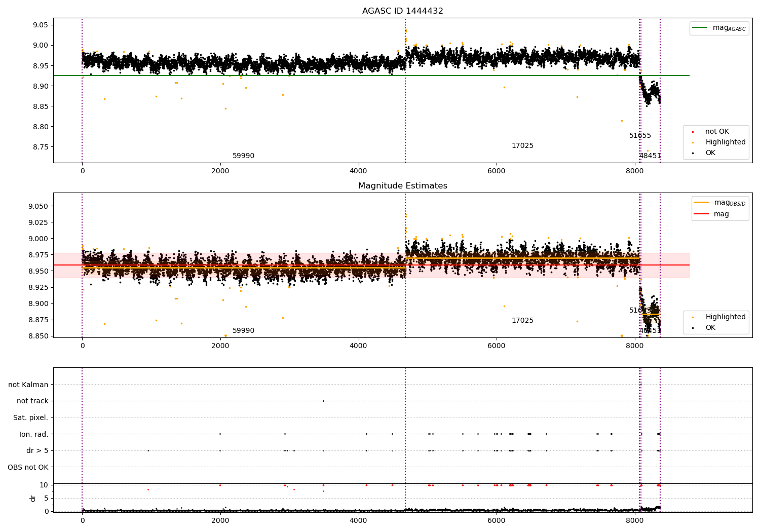Click the 'Sat. pixel.' axis label

point(30,418)
